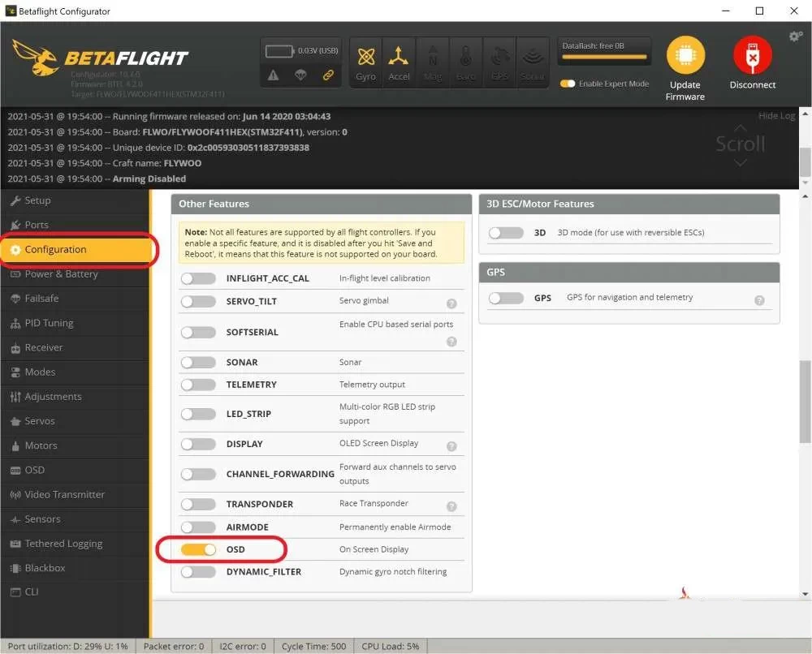Click Hide Log link

tap(775, 116)
